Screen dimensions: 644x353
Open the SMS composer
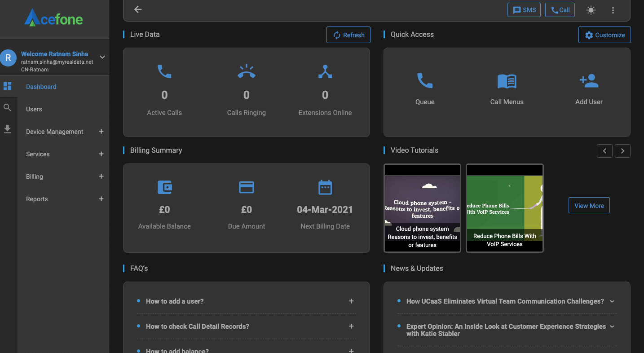pyautogui.click(x=524, y=10)
